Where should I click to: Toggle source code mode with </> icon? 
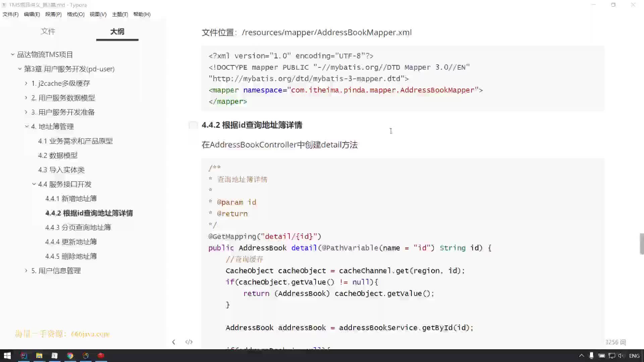click(x=189, y=342)
